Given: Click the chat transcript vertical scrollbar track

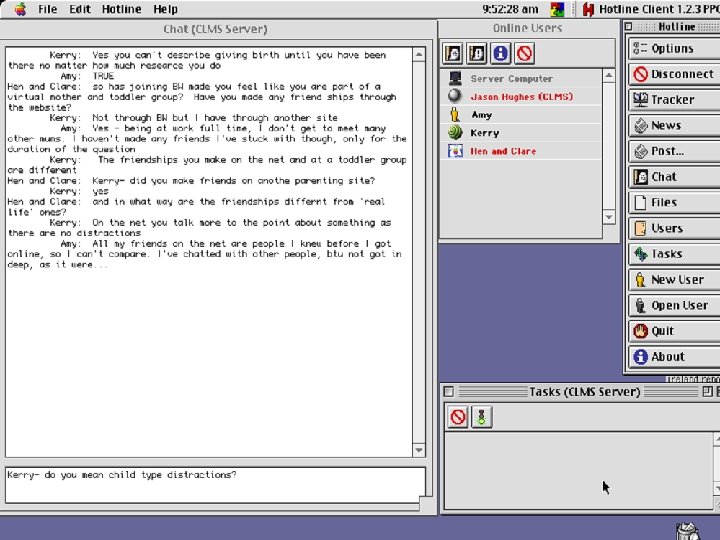Looking at the screenshot, I should (419, 252).
